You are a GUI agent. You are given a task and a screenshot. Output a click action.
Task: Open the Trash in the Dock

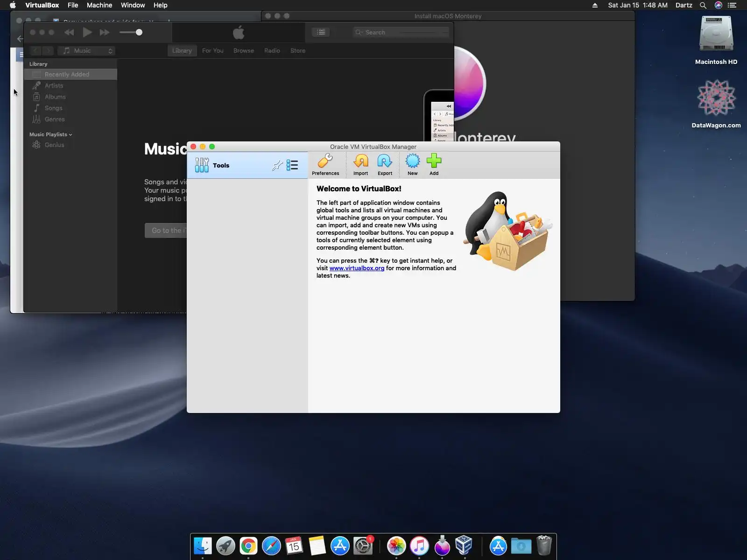point(544,546)
